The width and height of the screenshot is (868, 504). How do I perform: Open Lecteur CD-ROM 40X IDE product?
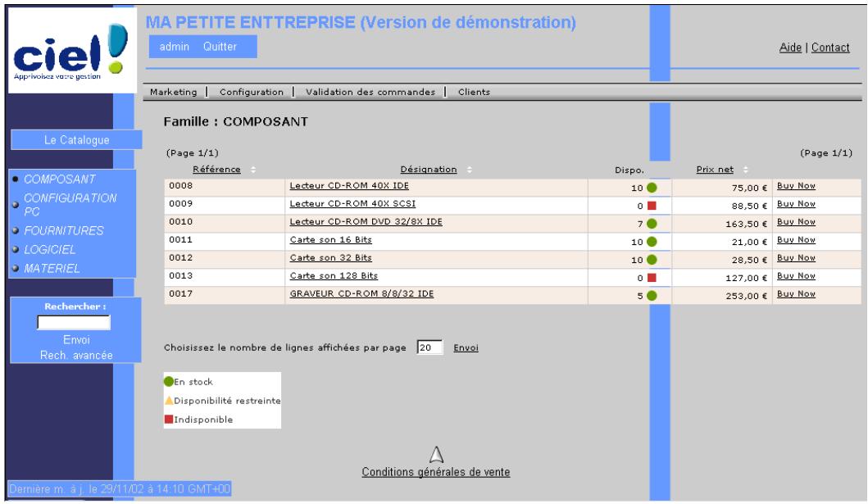349,186
